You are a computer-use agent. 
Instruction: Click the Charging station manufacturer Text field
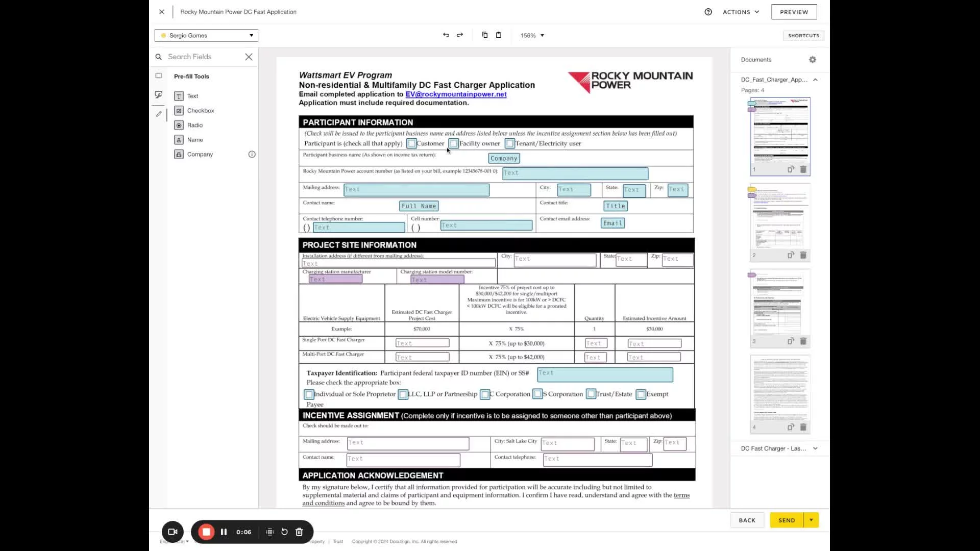(335, 279)
